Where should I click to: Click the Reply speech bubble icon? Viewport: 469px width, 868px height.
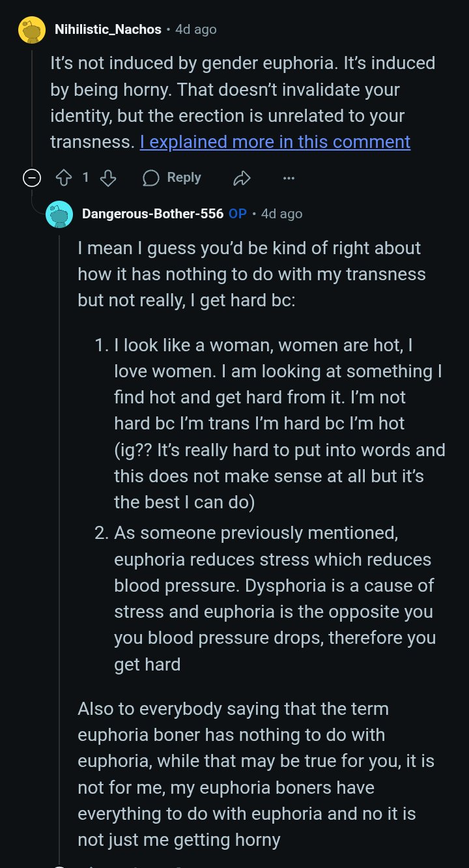coord(151,178)
